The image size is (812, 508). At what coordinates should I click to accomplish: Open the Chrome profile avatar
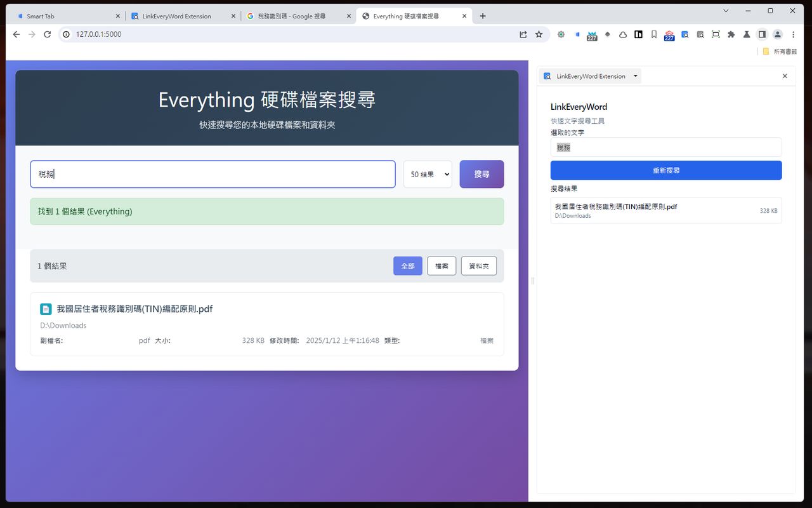(778, 34)
